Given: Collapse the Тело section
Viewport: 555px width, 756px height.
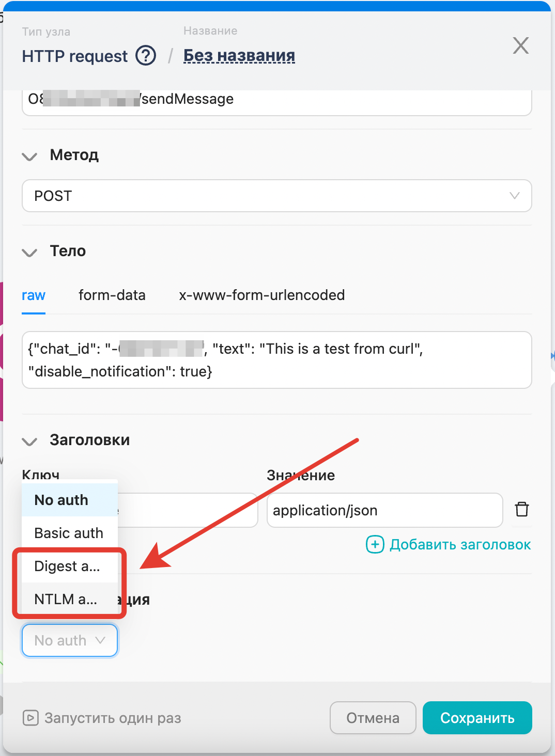Looking at the screenshot, I should point(30,252).
